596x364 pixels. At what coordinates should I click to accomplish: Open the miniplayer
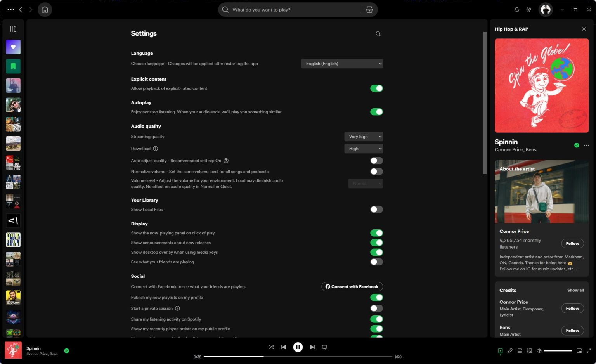(x=579, y=351)
